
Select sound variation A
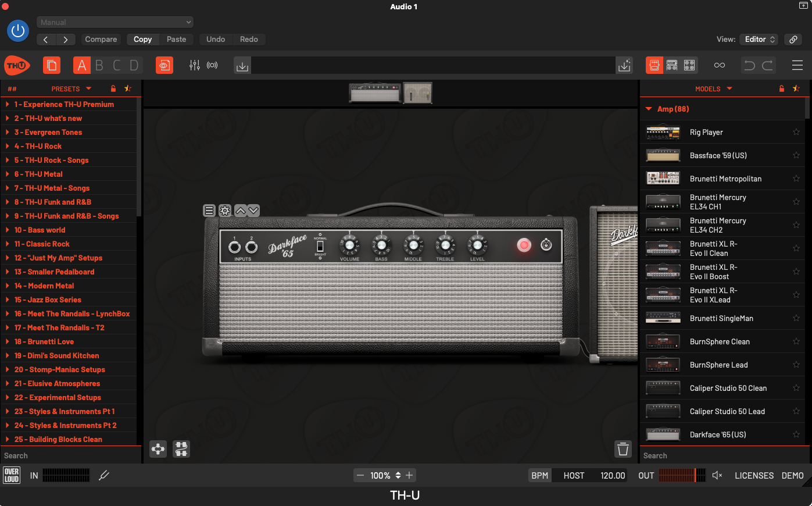click(82, 65)
